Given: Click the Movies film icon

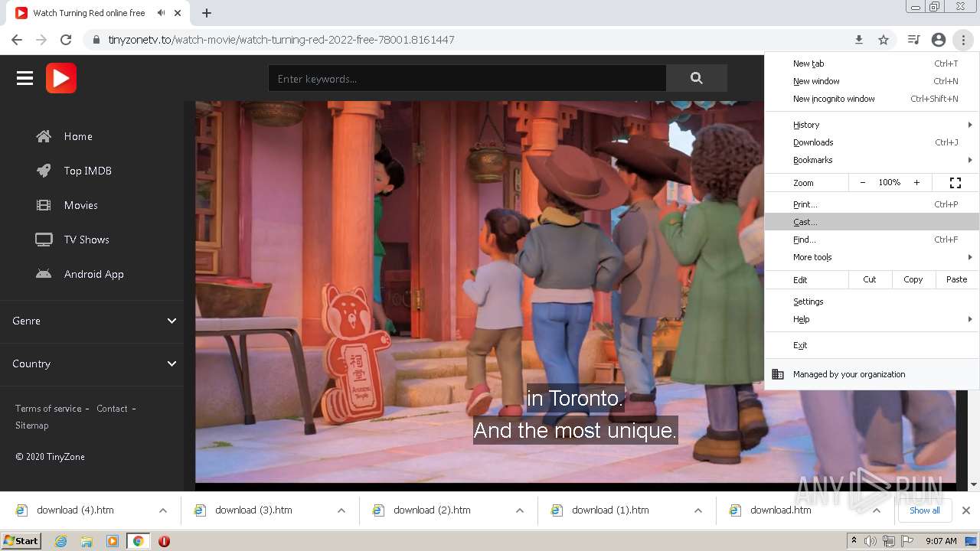Looking at the screenshot, I should tap(44, 205).
